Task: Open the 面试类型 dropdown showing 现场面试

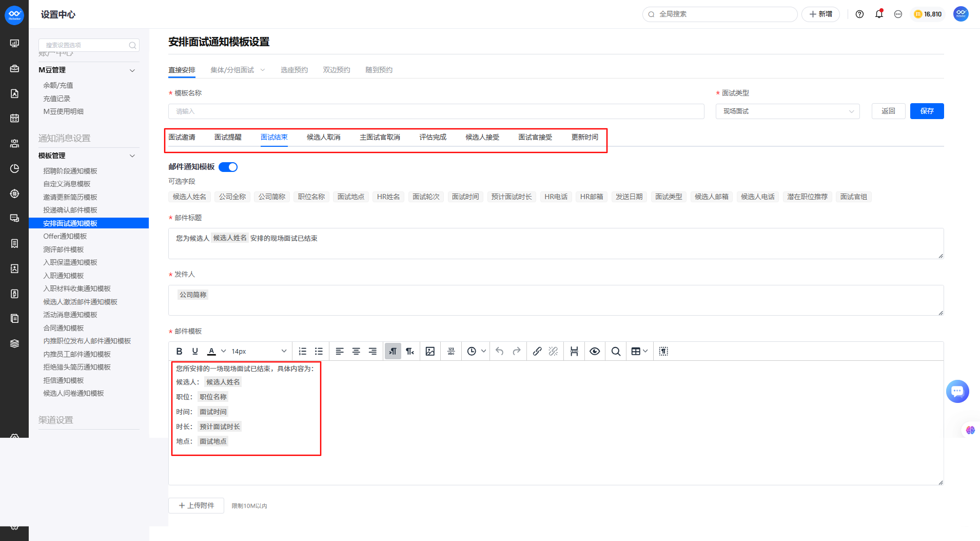Action: coord(788,111)
